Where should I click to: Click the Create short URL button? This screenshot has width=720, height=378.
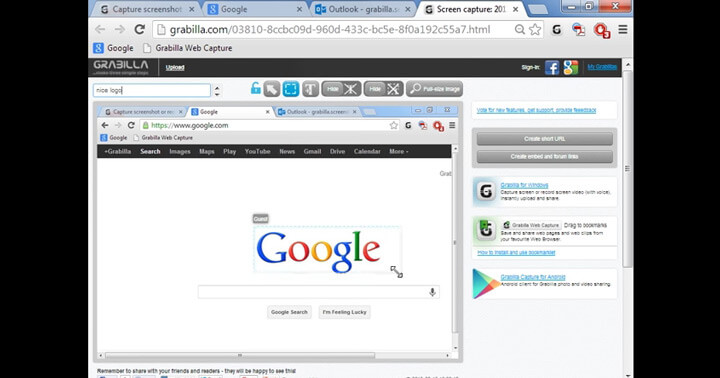545,139
